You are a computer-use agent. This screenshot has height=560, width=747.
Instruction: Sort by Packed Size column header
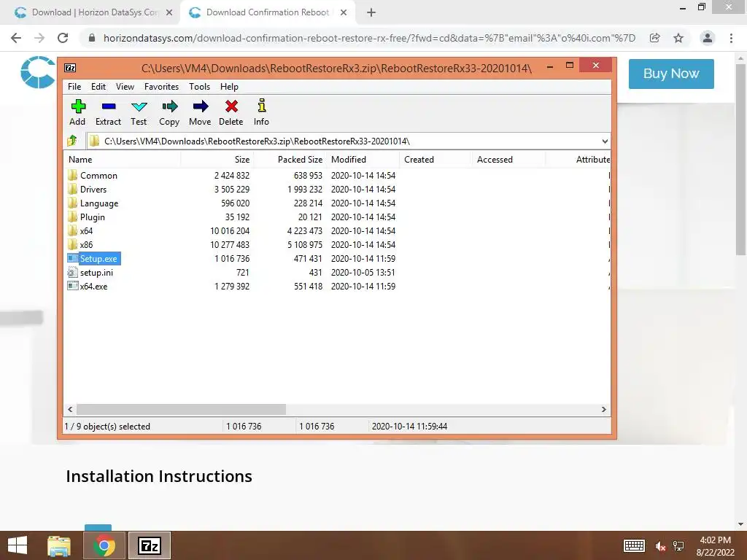click(x=290, y=160)
